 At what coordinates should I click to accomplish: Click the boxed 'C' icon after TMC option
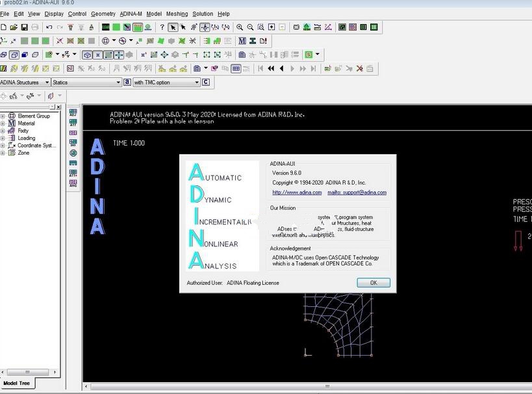[x=206, y=82]
